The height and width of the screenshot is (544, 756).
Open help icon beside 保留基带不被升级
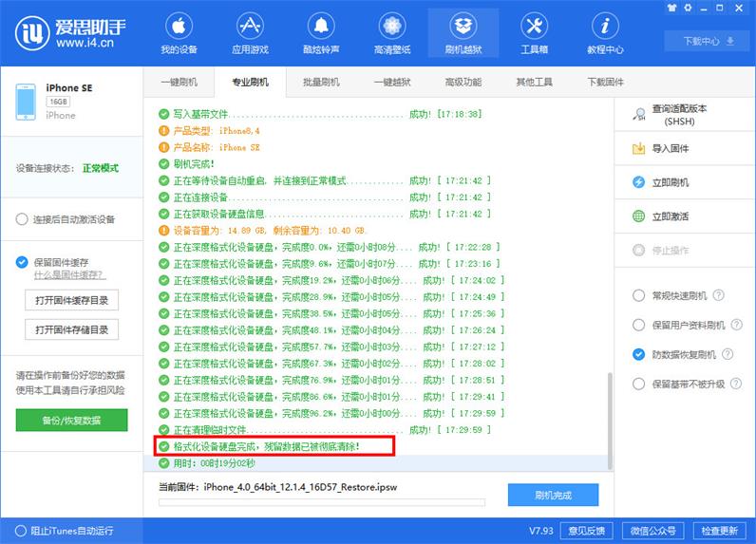736,384
